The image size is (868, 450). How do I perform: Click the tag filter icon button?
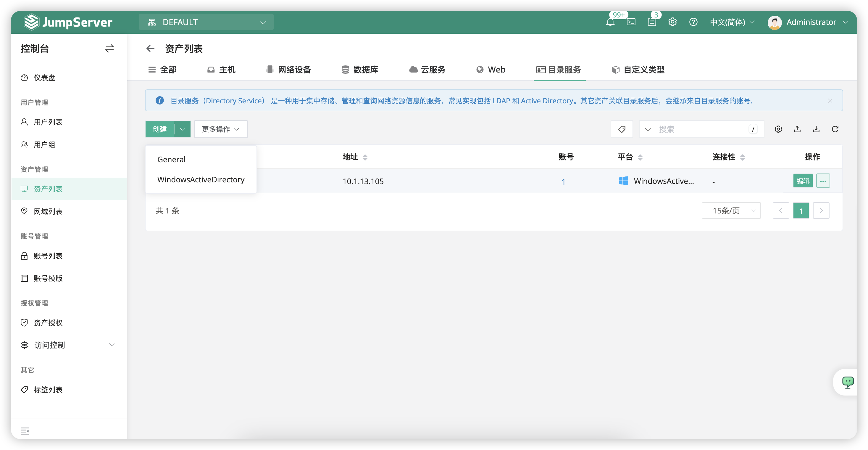click(622, 129)
